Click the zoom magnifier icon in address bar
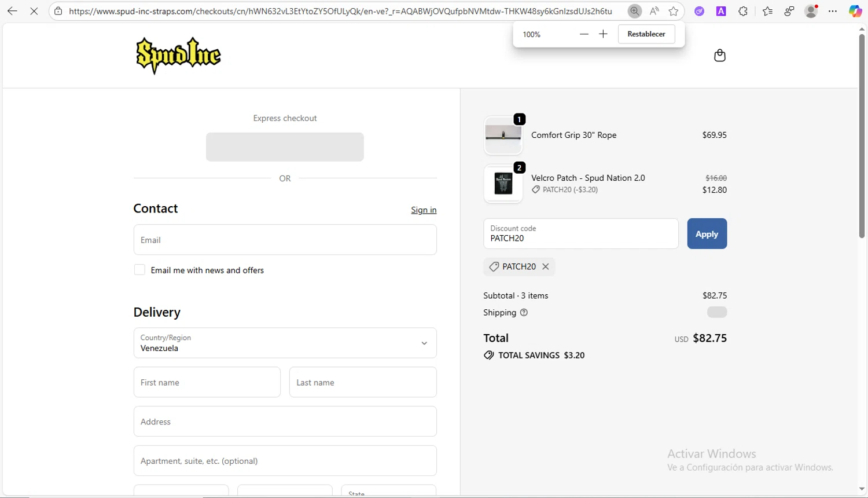Viewport: 868px width, 498px height. pos(635,11)
